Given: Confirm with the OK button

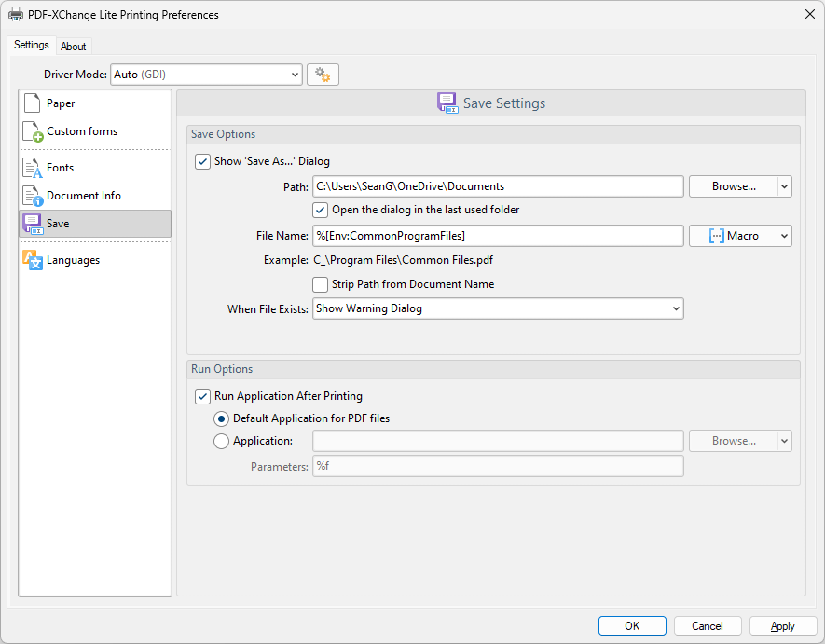Looking at the screenshot, I should (x=632, y=626).
